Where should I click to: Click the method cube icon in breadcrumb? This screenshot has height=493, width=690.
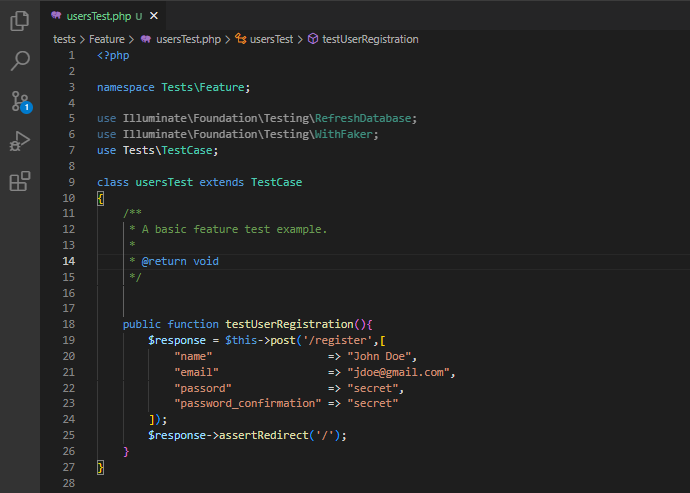(312, 39)
